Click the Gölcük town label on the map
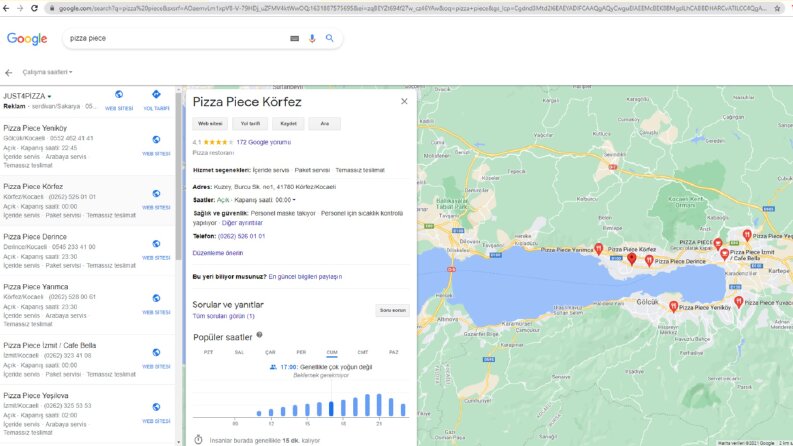This screenshot has width=793, height=446. (x=647, y=302)
